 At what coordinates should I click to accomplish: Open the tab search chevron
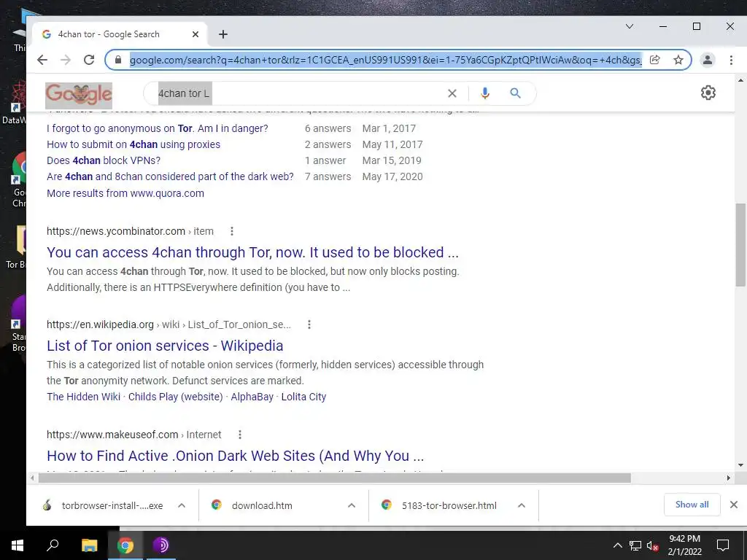click(630, 26)
